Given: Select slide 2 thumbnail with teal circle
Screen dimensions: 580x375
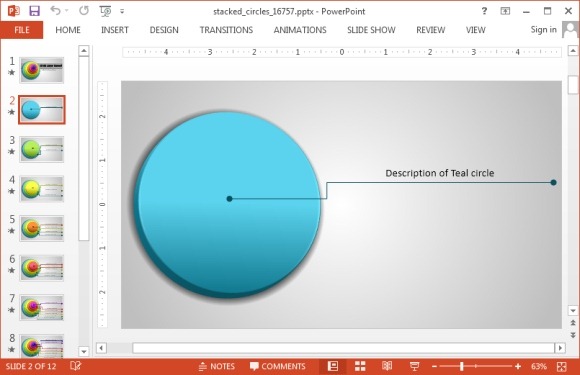Looking at the screenshot, I should pos(42,109).
